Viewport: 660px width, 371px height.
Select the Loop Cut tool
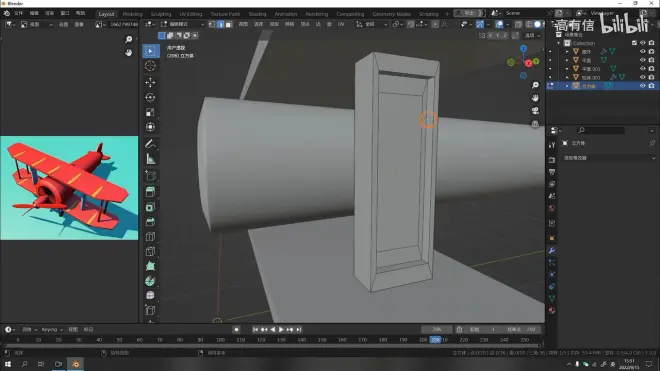150,237
